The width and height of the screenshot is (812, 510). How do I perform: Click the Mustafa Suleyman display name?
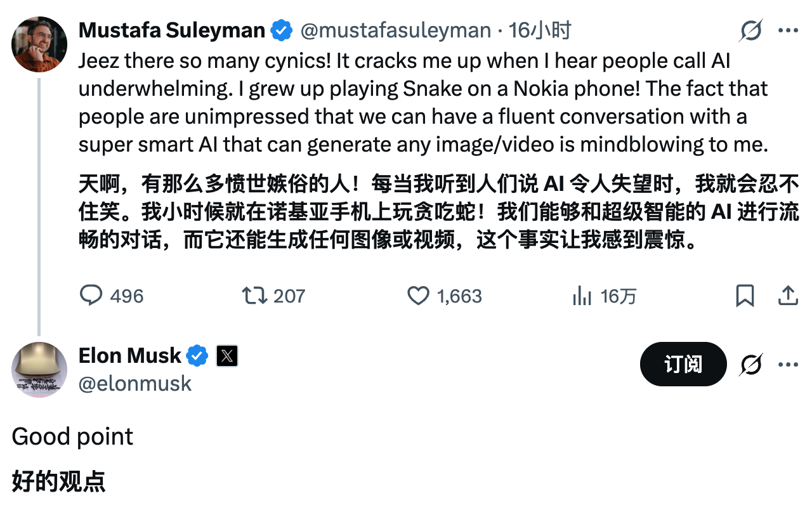[171, 30]
